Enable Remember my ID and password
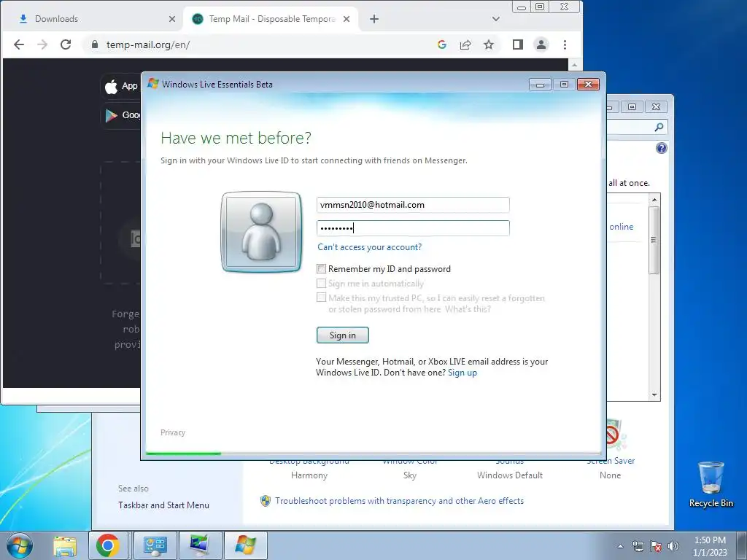The image size is (747, 560). (x=322, y=269)
